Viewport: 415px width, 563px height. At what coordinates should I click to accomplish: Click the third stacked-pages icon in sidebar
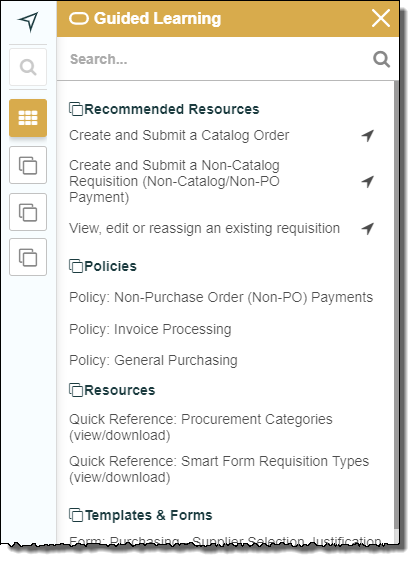pos(28,257)
